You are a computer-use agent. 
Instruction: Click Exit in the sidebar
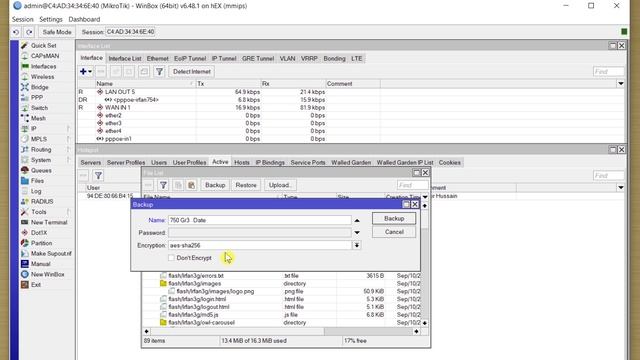tap(36, 285)
